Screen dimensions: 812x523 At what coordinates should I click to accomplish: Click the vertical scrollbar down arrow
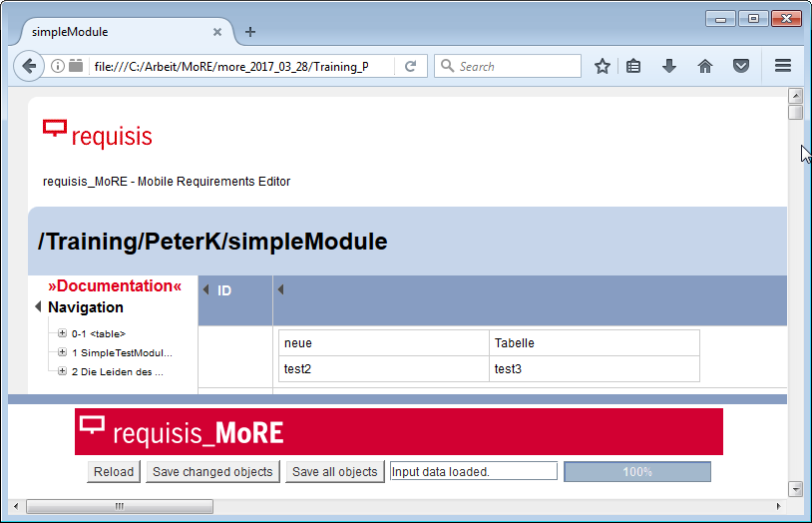click(795, 489)
